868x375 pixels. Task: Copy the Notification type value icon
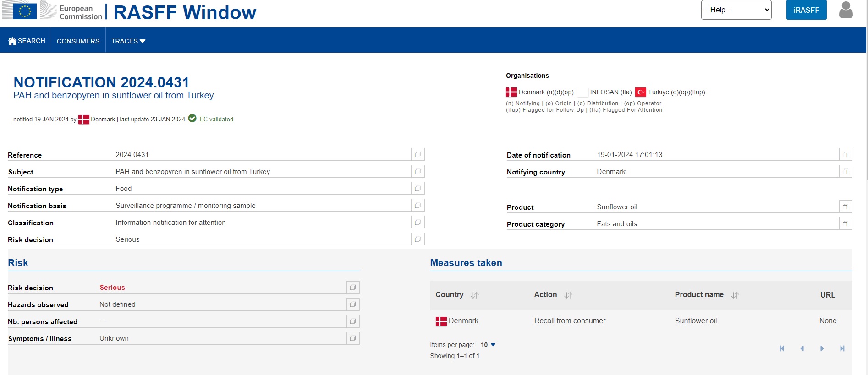[x=418, y=189]
